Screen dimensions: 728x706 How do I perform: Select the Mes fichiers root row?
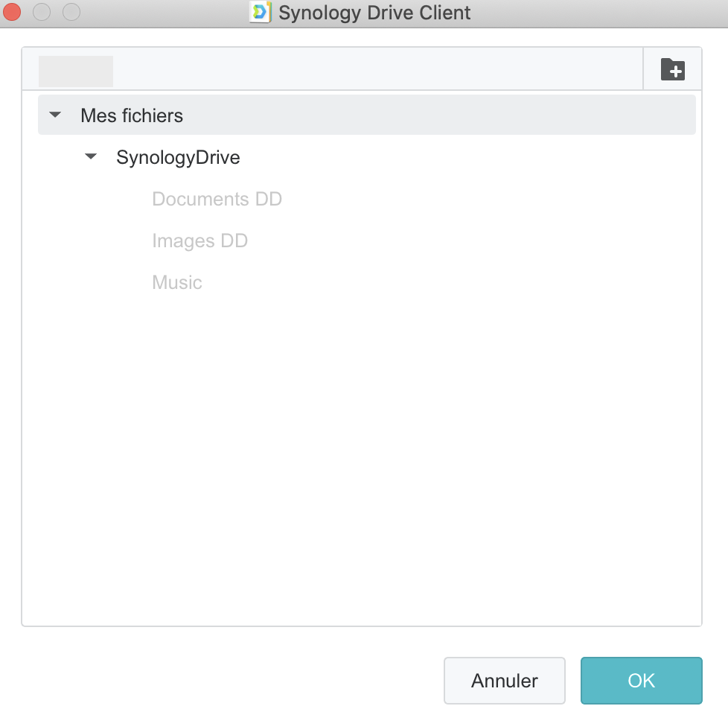367,115
